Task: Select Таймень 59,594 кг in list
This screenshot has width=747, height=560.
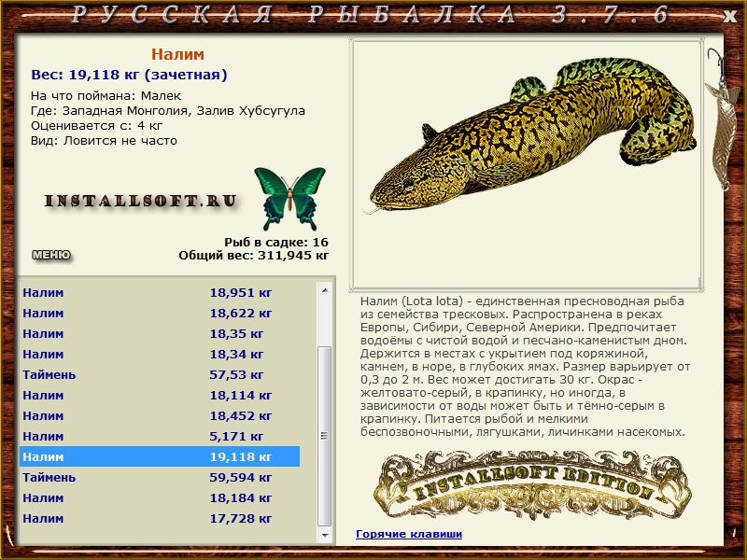Action: [x=160, y=477]
